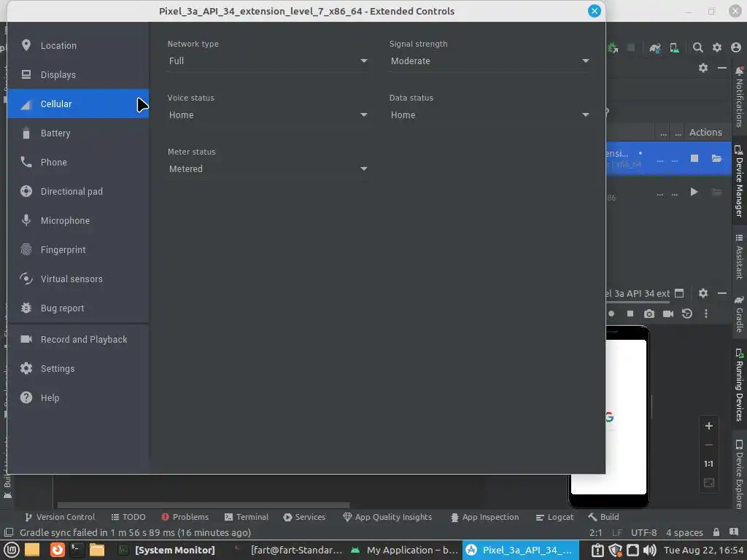Click Sync Project with Gradle Files elephant icon
Screen dimensions: 747x560
[655, 47]
